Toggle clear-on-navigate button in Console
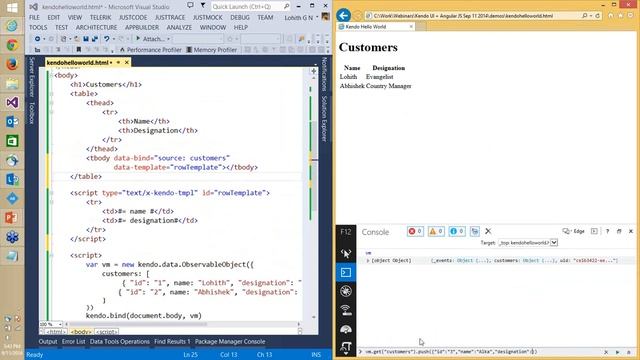This screenshot has width=640, height=360. click(x=475, y=231)
